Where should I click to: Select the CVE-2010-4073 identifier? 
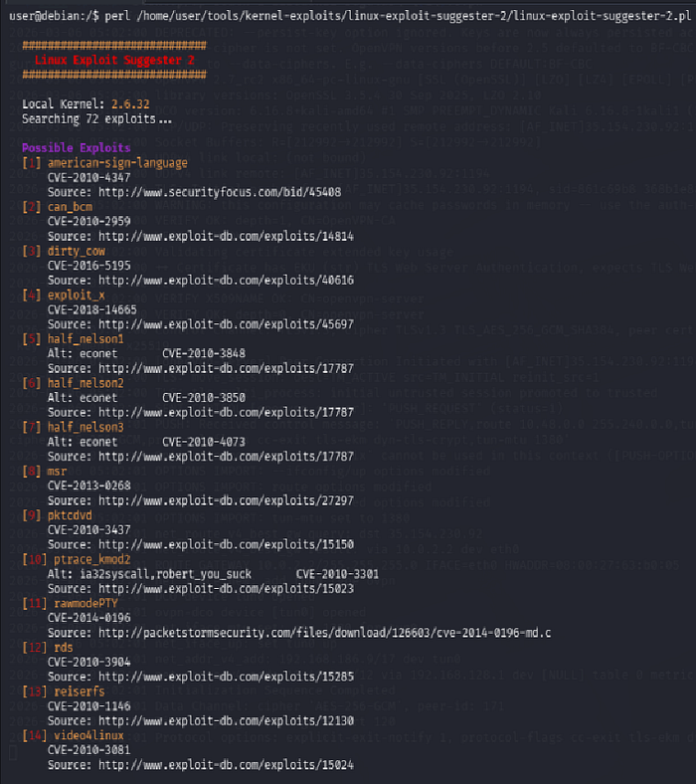(x=204, y=442)
